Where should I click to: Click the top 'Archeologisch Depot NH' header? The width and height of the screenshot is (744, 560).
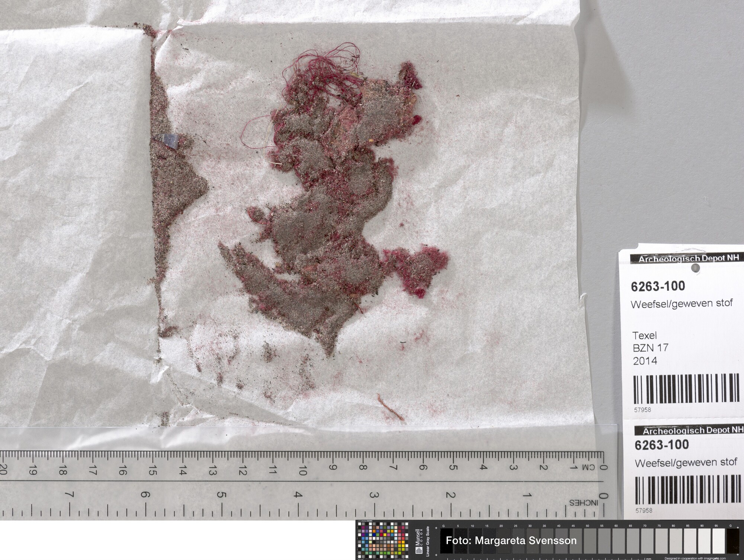[x=689, y=258]
